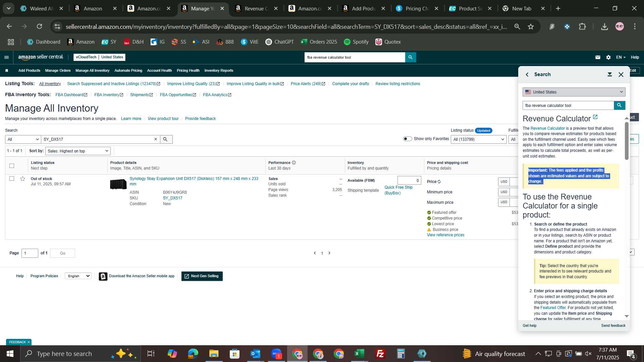Open FileZilla from the taskbar

pos(380,354)
